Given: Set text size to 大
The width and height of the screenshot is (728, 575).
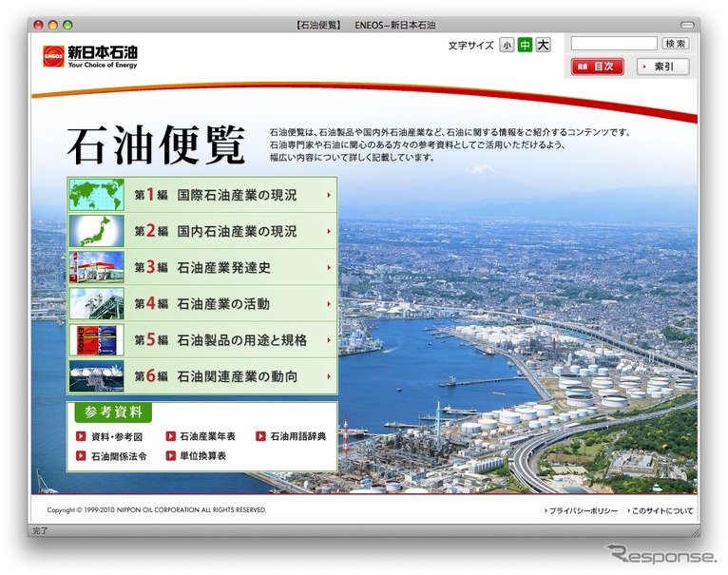Looking at the screenshot, I should click(543, 45).
